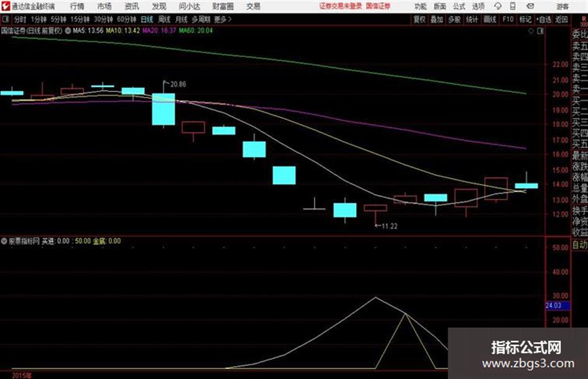Viewport: 588px width, 379px height.
Task: Click the 画线 drawing toolbar button
Action: click(490, 19)
